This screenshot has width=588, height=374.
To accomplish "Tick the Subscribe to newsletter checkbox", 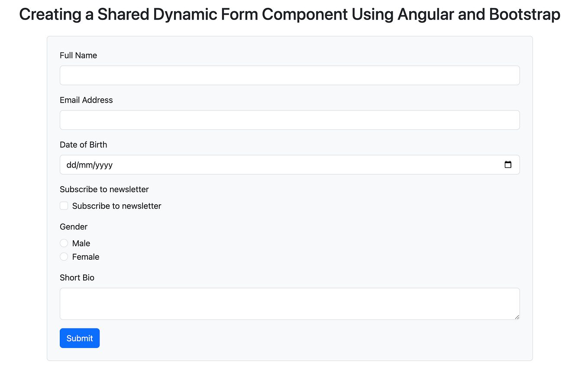I will pyautogui.click(x=64, y=206).
